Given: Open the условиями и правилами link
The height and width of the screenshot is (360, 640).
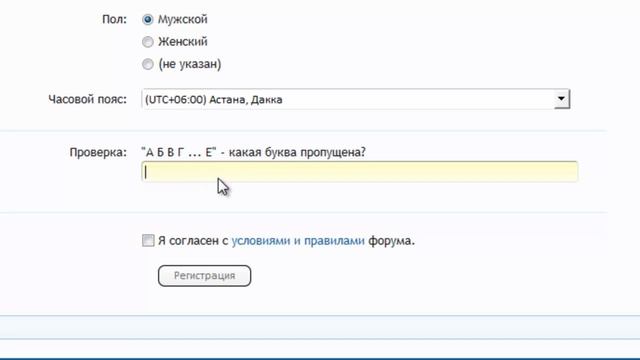Looking at the screenshot, I should tap(298, 241).
